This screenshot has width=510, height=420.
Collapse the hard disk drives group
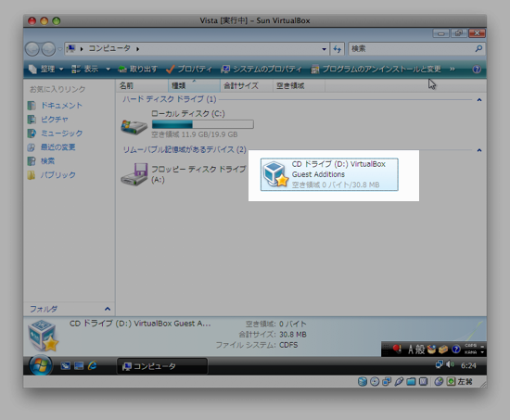click(x=479, y=100)
